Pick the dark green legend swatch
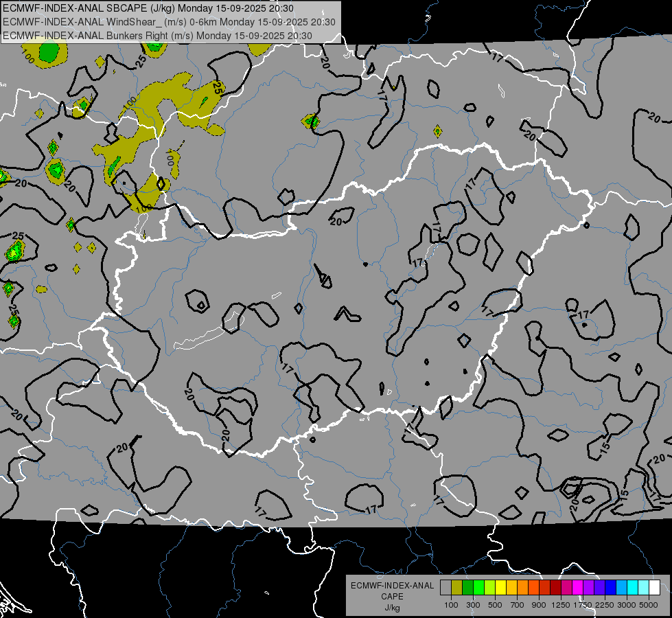Viewport: 672px width, 618px height. click(467, 587)
